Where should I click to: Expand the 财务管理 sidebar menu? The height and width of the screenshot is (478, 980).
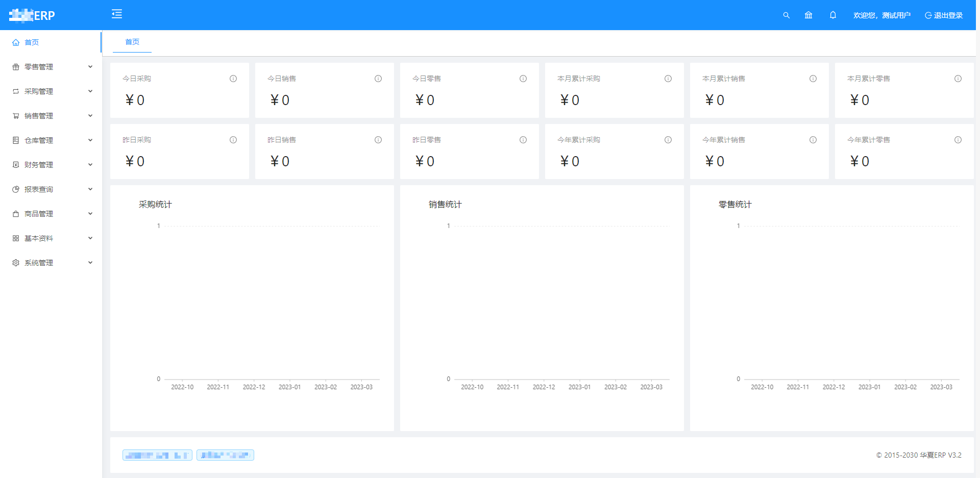tap(51, 165)
